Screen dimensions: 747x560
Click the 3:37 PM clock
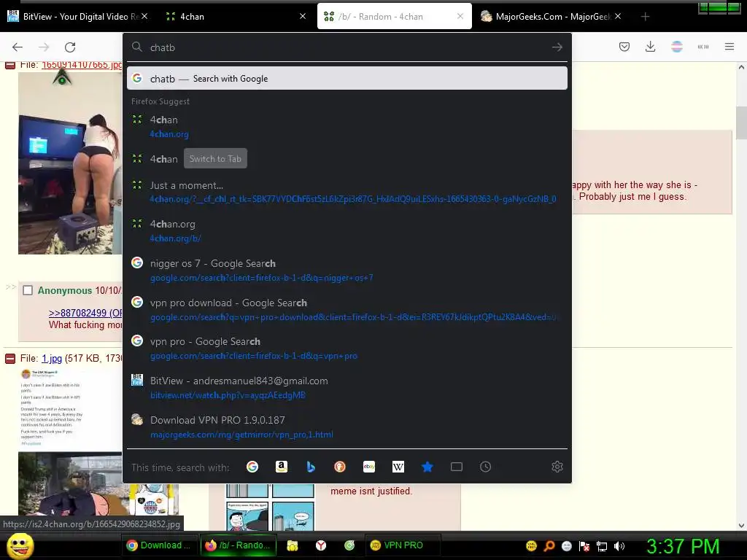click(683, 546)
